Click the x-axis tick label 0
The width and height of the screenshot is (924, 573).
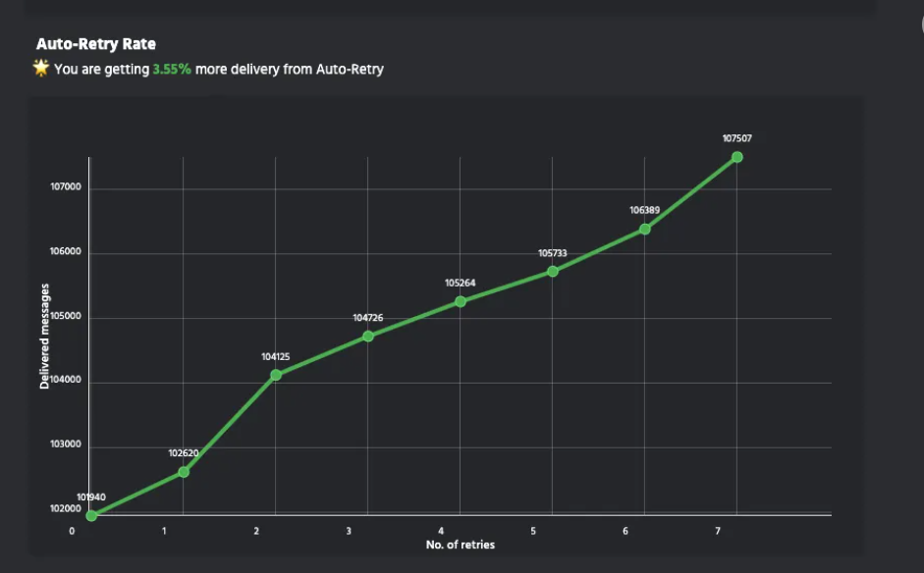(x=72, y=531)
